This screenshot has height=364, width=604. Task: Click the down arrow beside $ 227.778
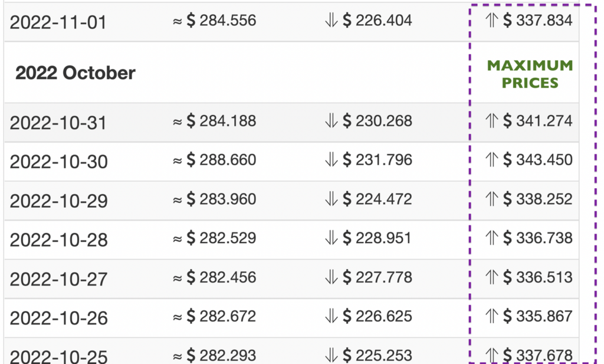click(x=331, y=277)
